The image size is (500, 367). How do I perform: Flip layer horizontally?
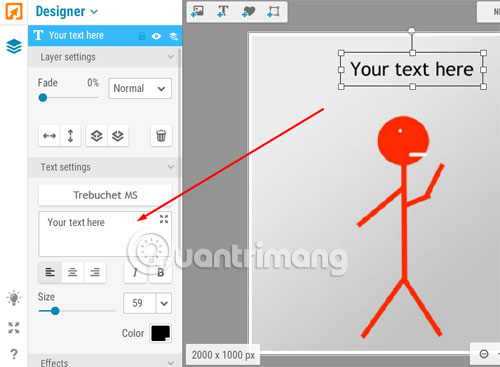coord(49,136)
